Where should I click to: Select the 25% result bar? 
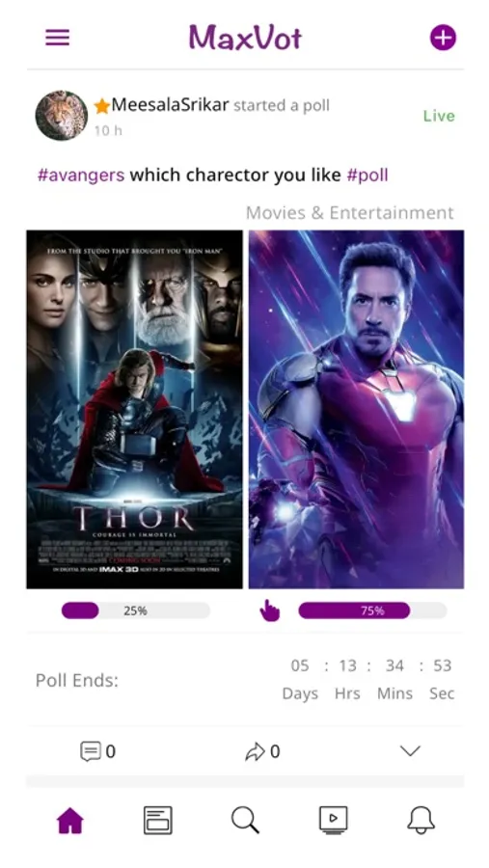[x=136, y=610]
